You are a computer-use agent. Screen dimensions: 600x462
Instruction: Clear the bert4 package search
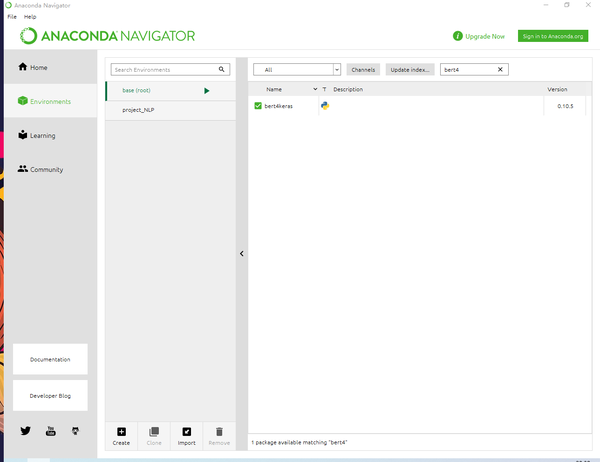pyautogui.click(x=500, y=69)
